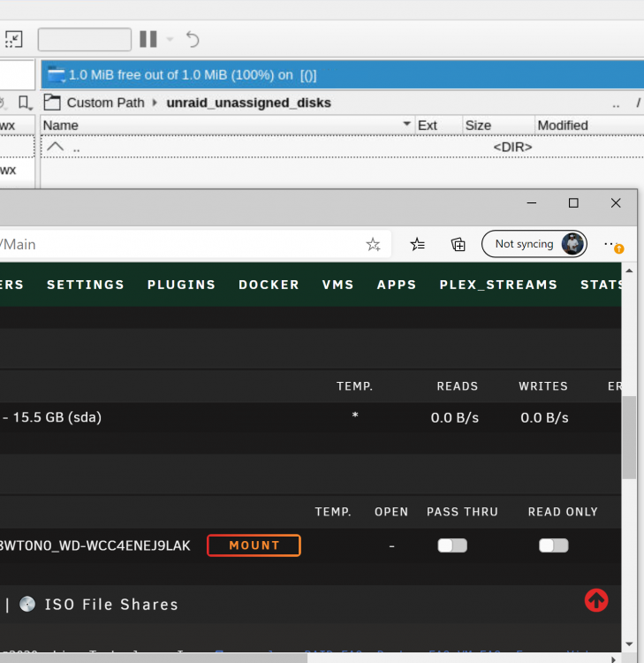
Task: Open the DOCKER tab in Unraid
Action: [269, 285]
